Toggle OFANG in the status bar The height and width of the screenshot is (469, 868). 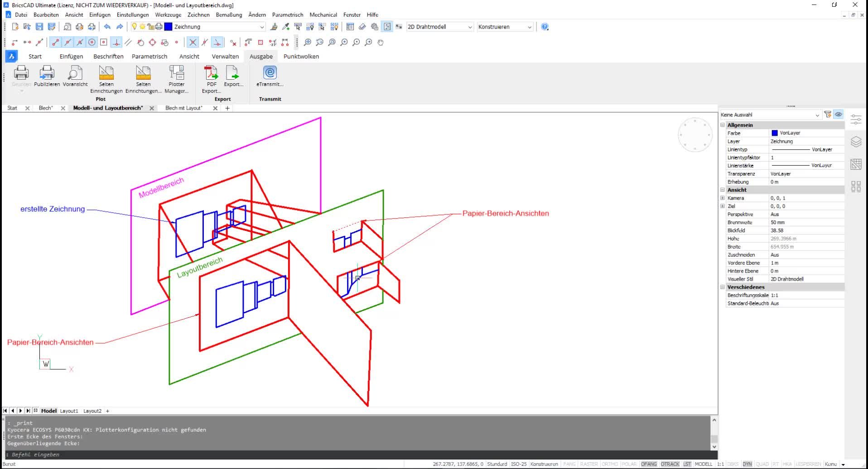pos(649,464)
